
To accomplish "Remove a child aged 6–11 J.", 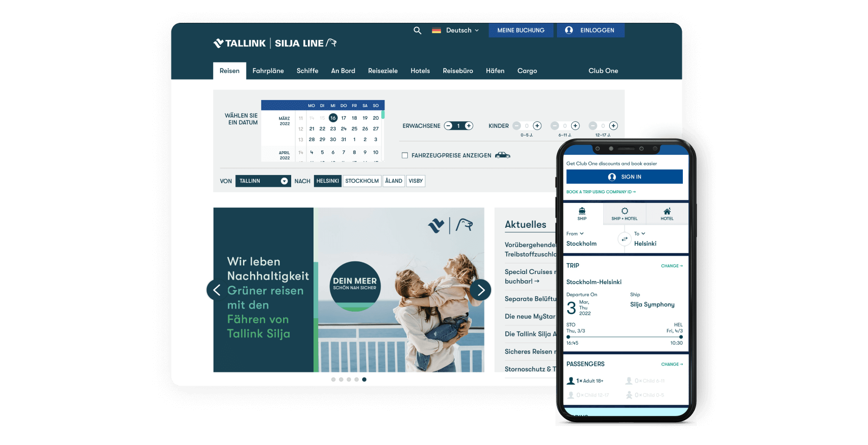I will coord(554,126).
